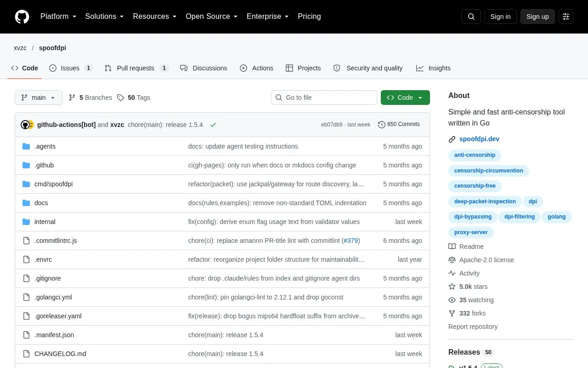Viewport: 588px width, 368px height.
Task: Expand the Platform menu
Action: click(x=58, y=17)
